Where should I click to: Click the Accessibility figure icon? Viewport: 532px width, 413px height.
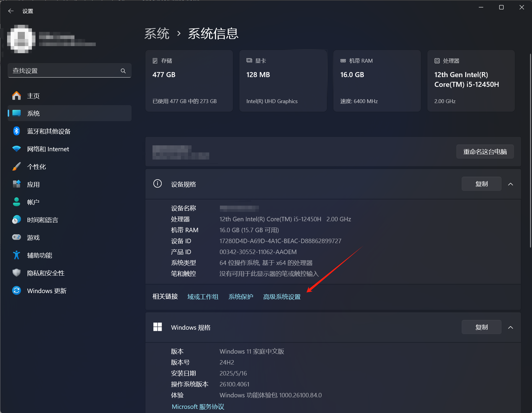click(17, 255)
